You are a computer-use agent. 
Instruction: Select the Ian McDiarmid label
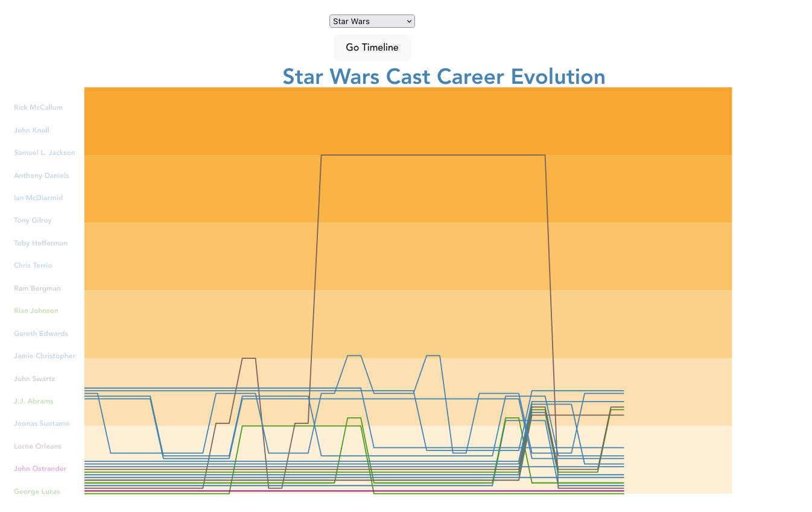click(x=38, y=198)
